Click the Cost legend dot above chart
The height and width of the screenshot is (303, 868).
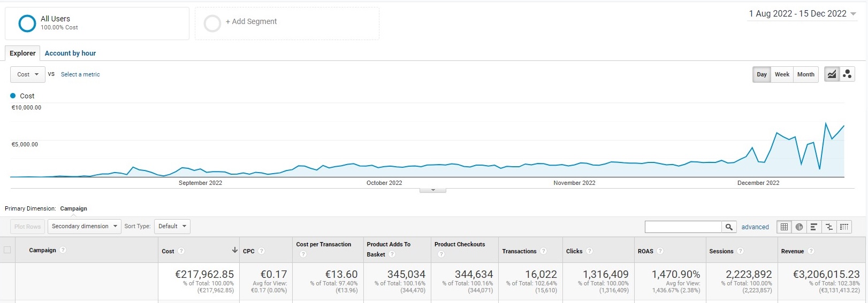tap(13, 96)
